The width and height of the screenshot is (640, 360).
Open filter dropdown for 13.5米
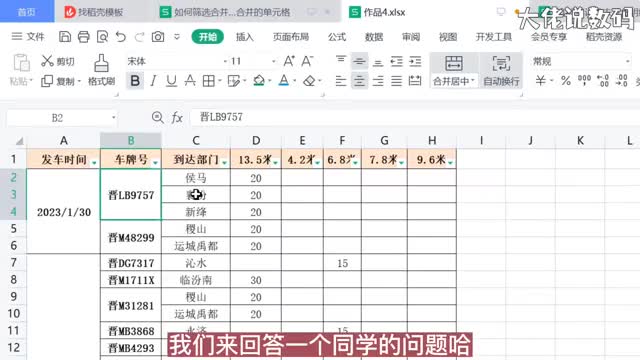coord(276,162)
